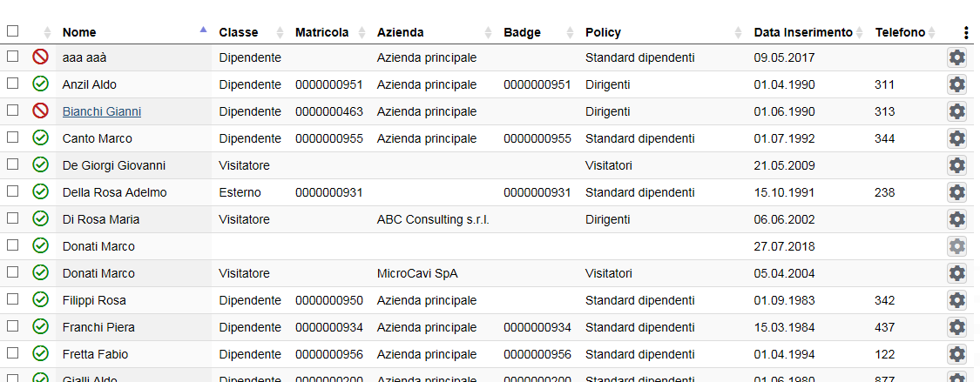Click gear icon for Filippi Rosa row
This screenshot has height=382, width=980.
[956, 300]
